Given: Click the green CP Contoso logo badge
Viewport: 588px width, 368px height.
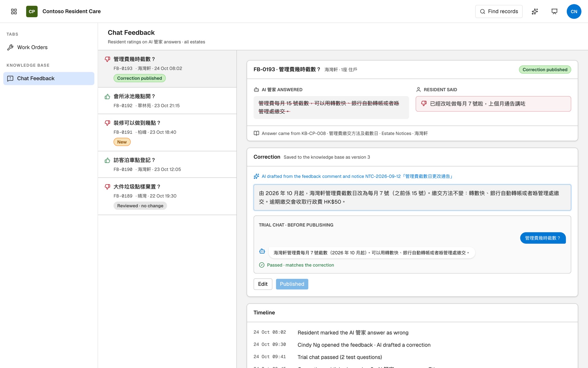Looking at the screenshot, I should point(32,11).
